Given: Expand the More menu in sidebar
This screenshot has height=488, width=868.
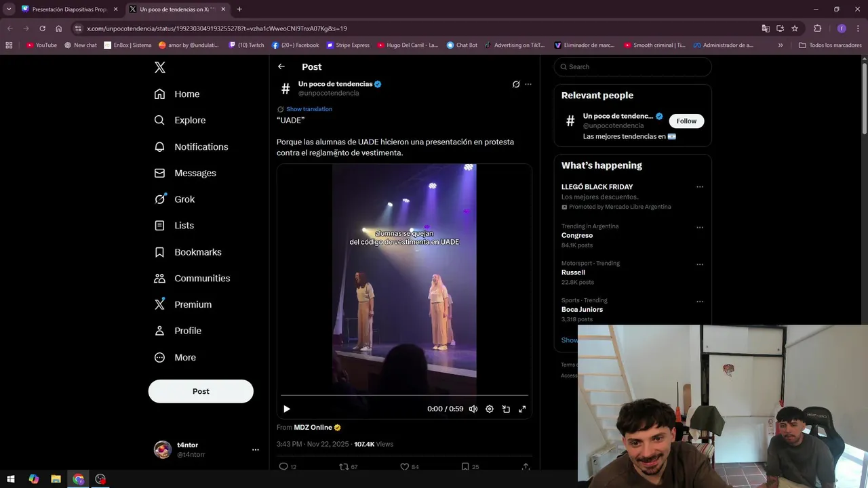Looking at the screenshot, I should coord(175,357).
